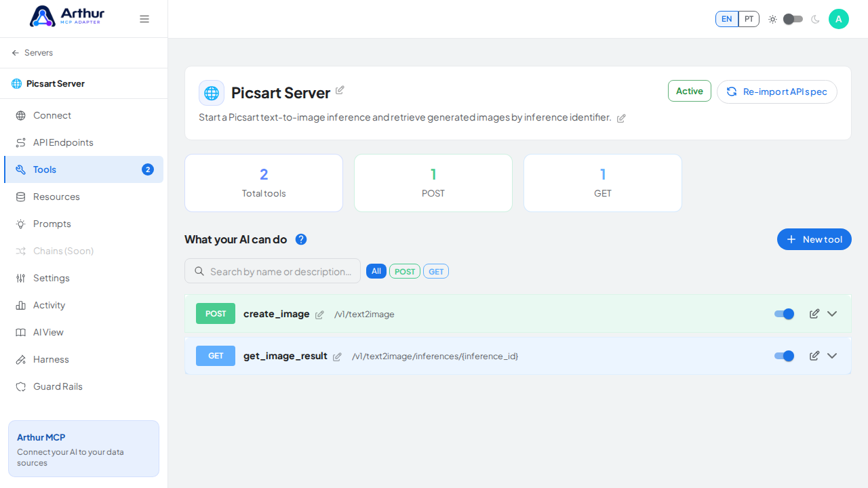Click the create_image tool name
Image resolution: width=868 pixels, height=488 pixels.
click(277, 314)
